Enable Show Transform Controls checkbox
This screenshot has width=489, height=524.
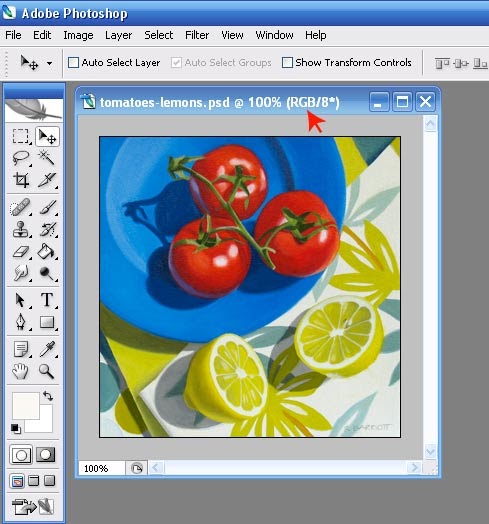point(287,62)
